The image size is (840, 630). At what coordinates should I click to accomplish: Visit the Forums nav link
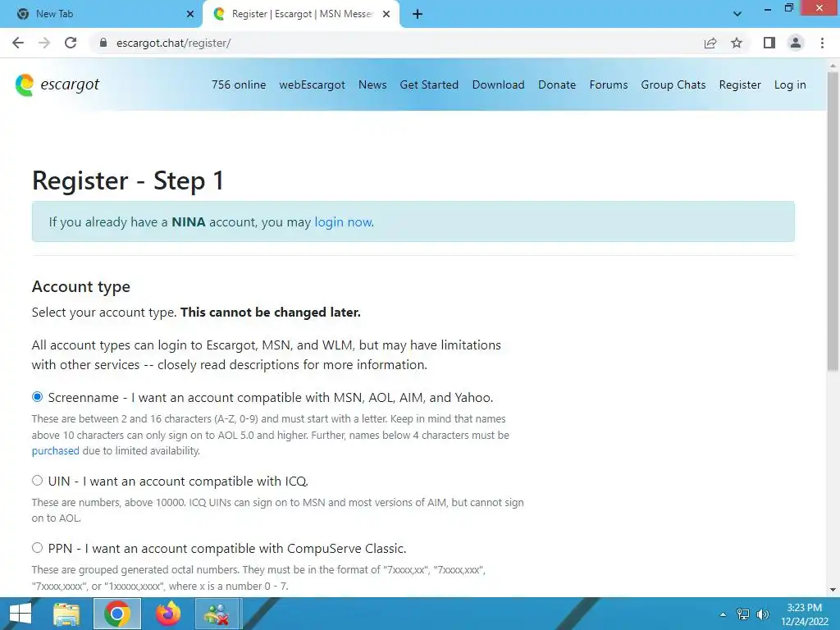pyautogui.click(x=609, y=84)
